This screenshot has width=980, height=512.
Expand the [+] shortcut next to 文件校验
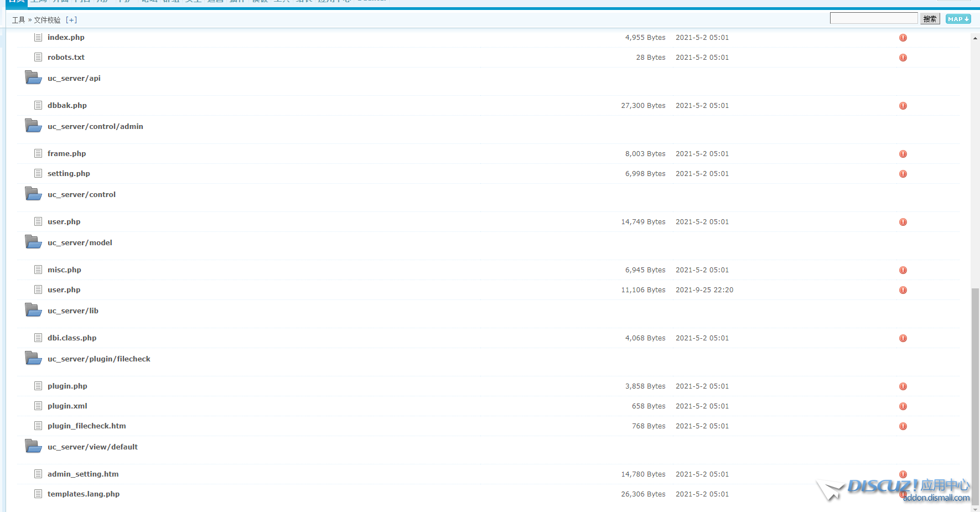click(x=71, y=20)
